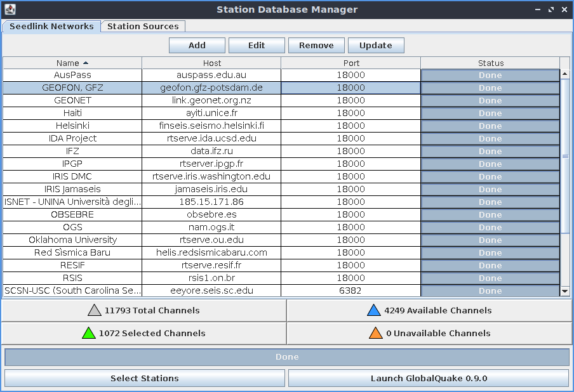Click the Remove button
Viewport: 574px width, 392px height.
pyautogui.click(x=316, y=45)
